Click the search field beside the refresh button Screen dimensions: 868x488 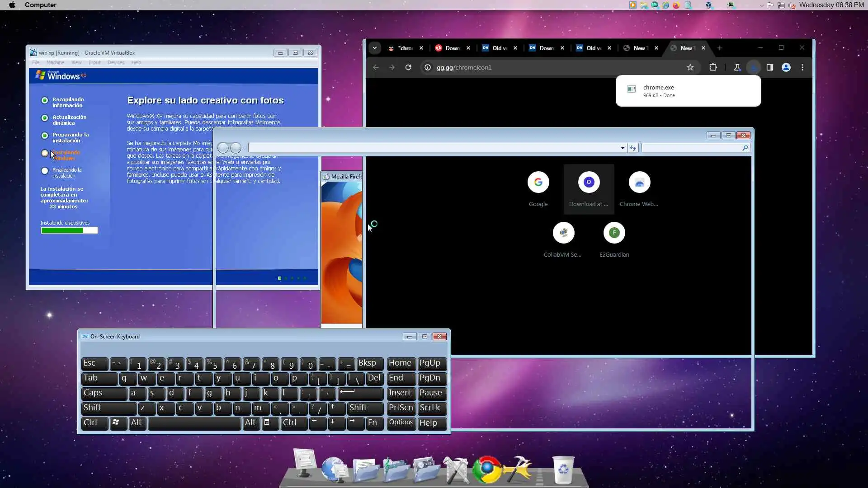point(692,148)
